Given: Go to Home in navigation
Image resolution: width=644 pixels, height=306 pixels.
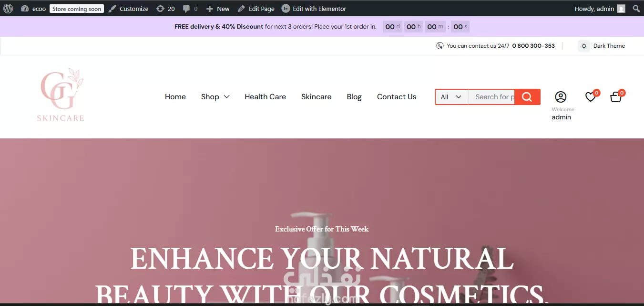Looking at the screenshot, I should [175, 97].
